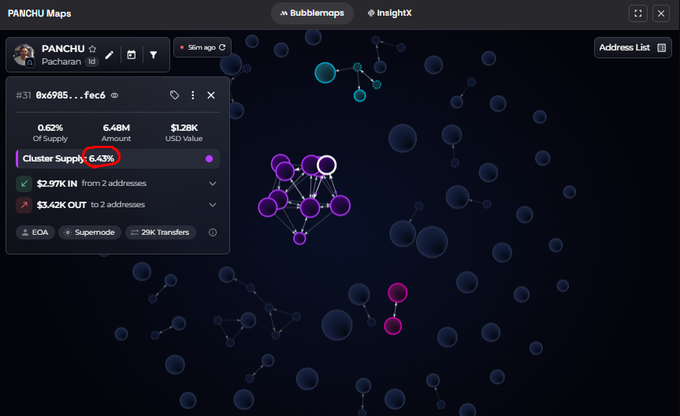Select the 1d timeframe badge
This screenshot has width=680, height=416.
click(x=92, y=62)
